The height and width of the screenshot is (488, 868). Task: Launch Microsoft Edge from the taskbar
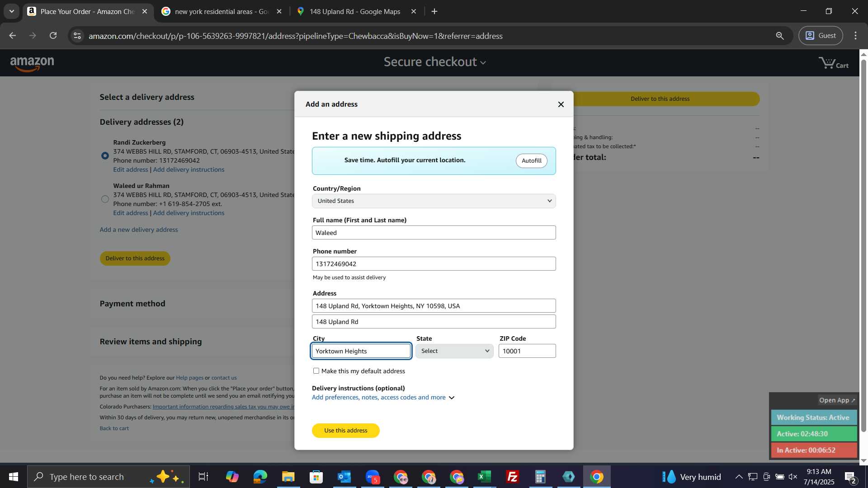coord(260,477)
